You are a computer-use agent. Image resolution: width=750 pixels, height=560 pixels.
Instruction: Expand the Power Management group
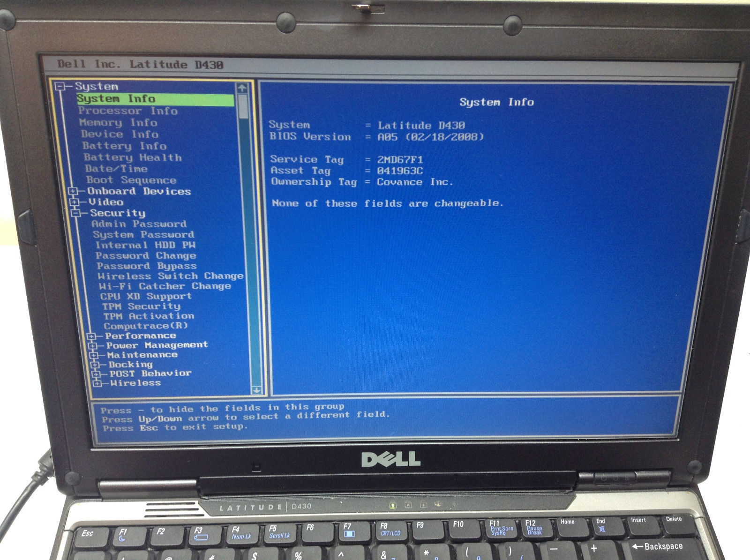coord(93,345)
